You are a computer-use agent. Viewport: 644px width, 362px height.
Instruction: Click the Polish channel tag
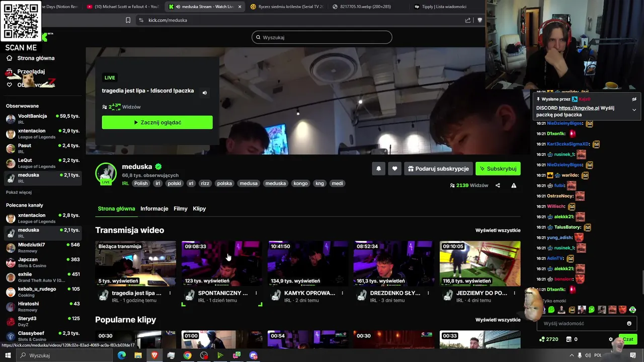[141, 184]
